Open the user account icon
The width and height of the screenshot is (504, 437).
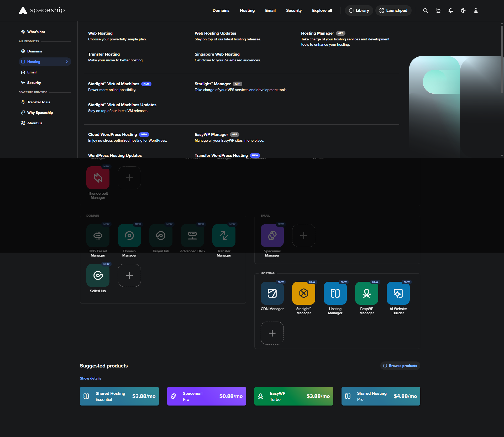point(476,10)
